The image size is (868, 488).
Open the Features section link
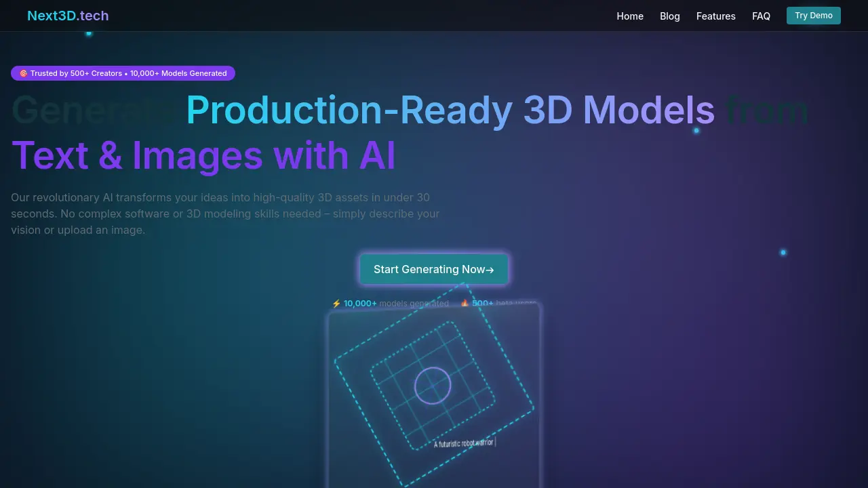point(716,16)
